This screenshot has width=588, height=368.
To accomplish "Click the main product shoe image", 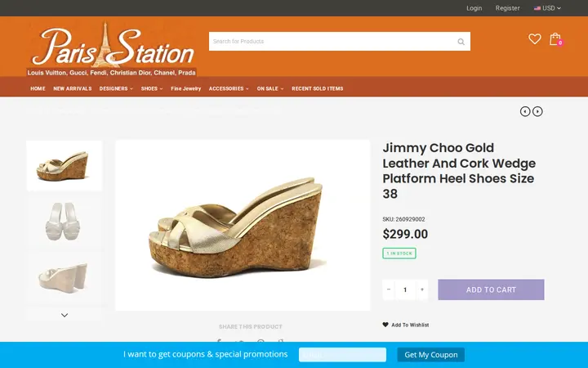I will (x=243, y=226).
